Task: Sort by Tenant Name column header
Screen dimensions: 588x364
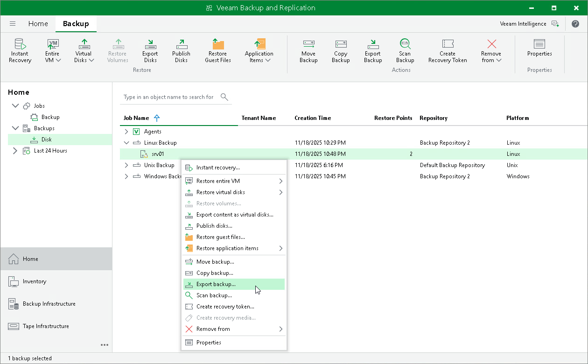Action: (259, 118)
